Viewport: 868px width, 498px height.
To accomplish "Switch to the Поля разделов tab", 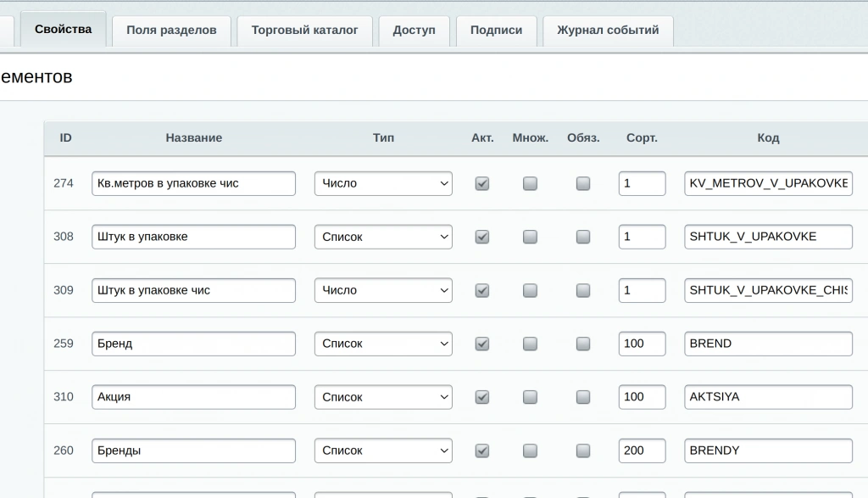I will pos(171,31).
